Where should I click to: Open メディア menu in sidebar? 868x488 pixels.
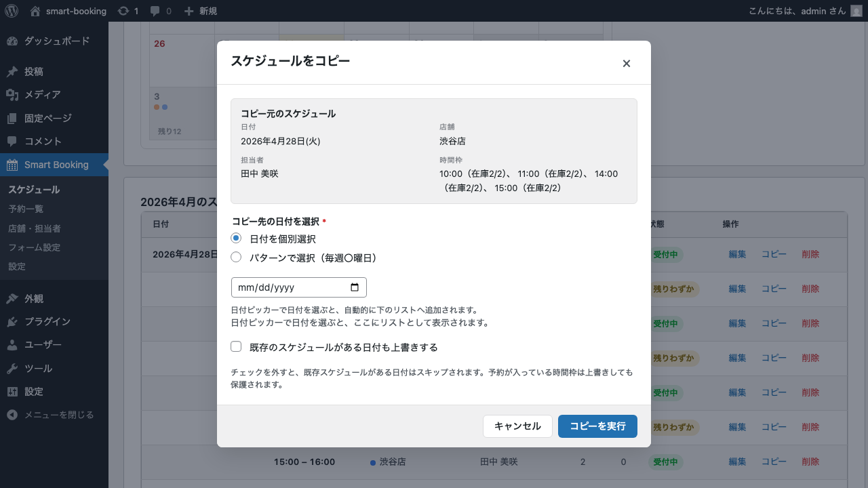(54, 95)
